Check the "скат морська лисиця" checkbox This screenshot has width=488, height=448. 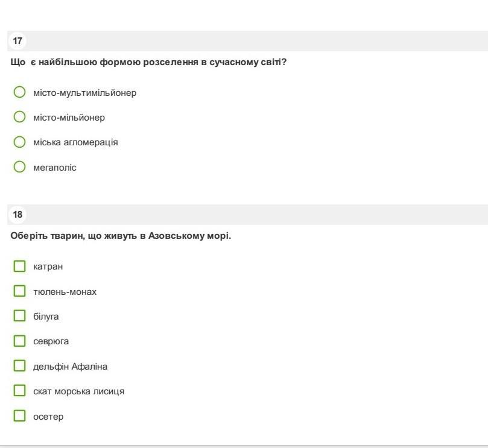20,391
